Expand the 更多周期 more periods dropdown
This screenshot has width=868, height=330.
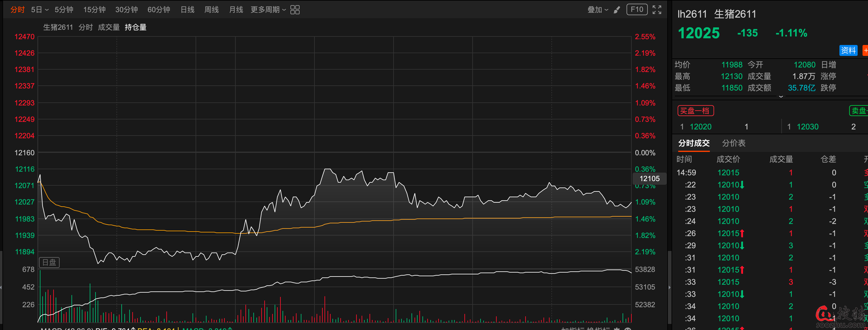268,10
